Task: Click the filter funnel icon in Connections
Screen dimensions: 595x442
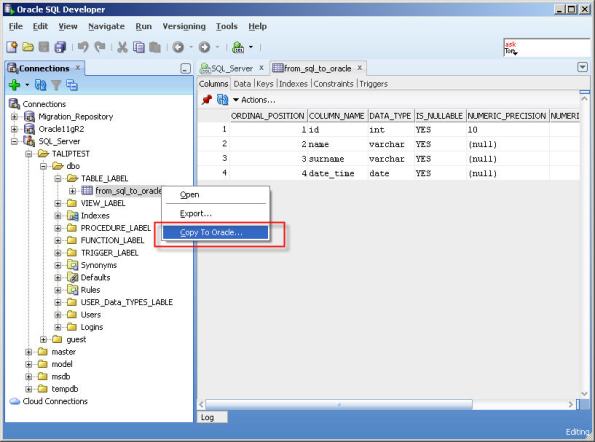Action: [x=56, y=85]
